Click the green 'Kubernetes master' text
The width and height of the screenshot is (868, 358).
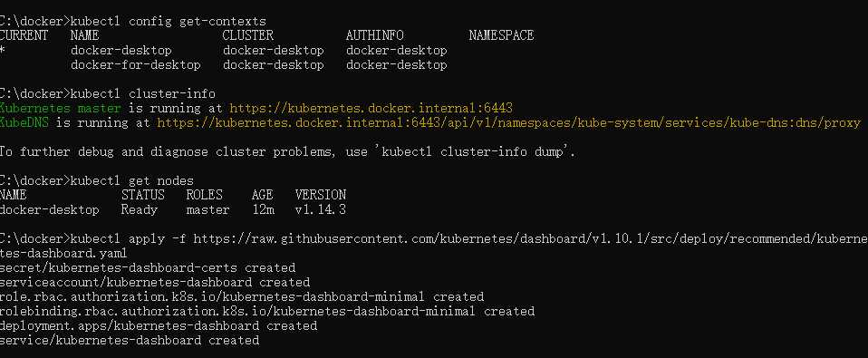pos(60,108)
